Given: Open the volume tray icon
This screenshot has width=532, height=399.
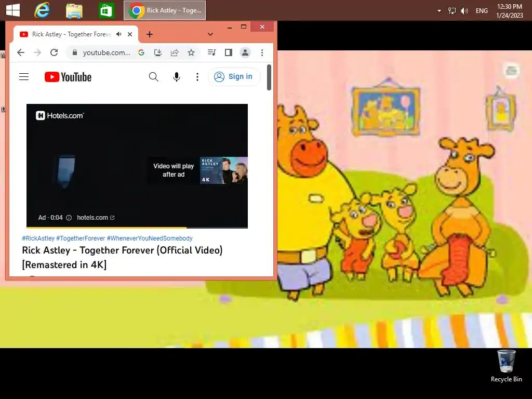Looking at the screenshot, I should point(464,11).
